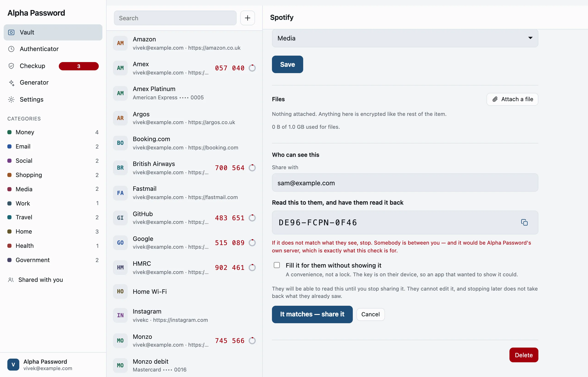Click the Checkup shield icon
This screenshot has height=377, width=588.
[11, 66]
